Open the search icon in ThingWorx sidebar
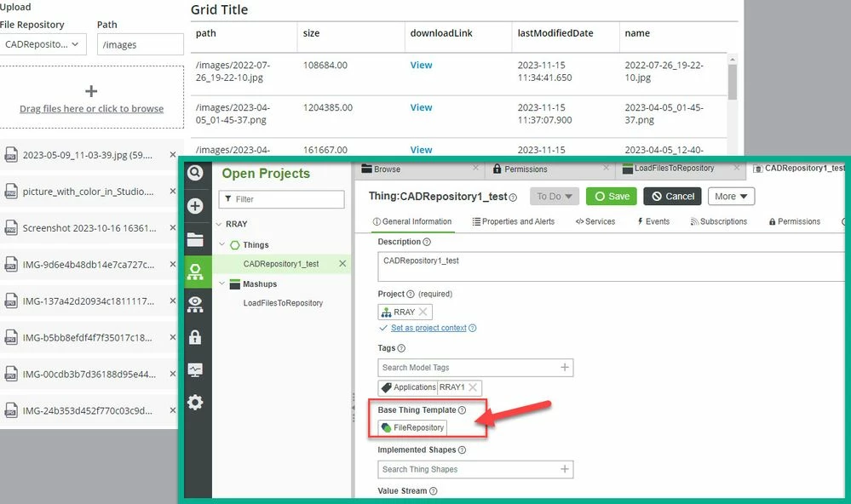Image resolution: width=851 pixels, height=504 pixels. (195, 173)
